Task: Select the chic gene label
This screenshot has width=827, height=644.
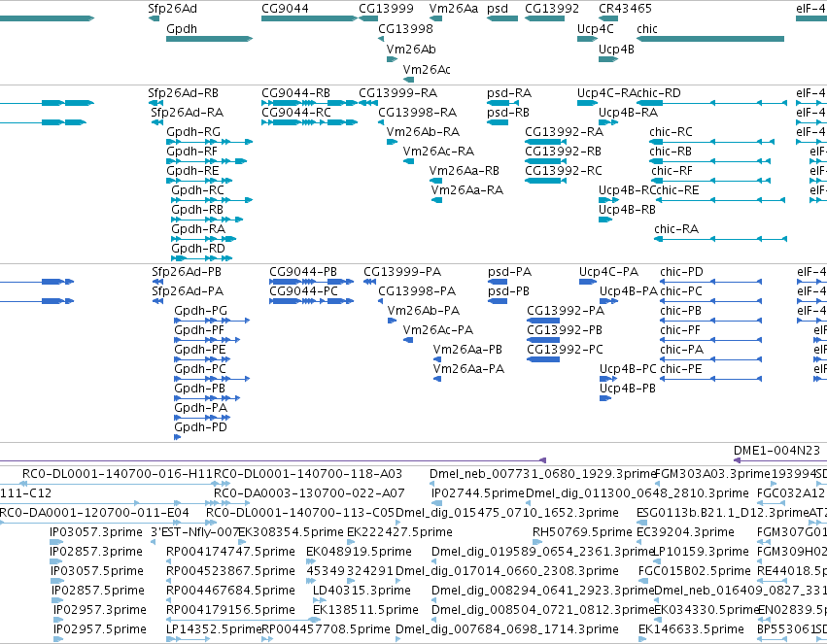Action: click(x=646, y=28)
